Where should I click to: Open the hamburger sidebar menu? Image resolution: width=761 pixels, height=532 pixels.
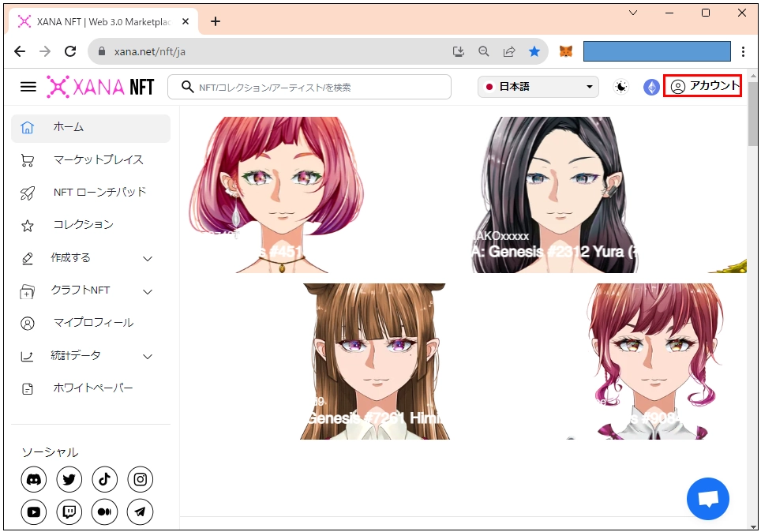[28, 87]
